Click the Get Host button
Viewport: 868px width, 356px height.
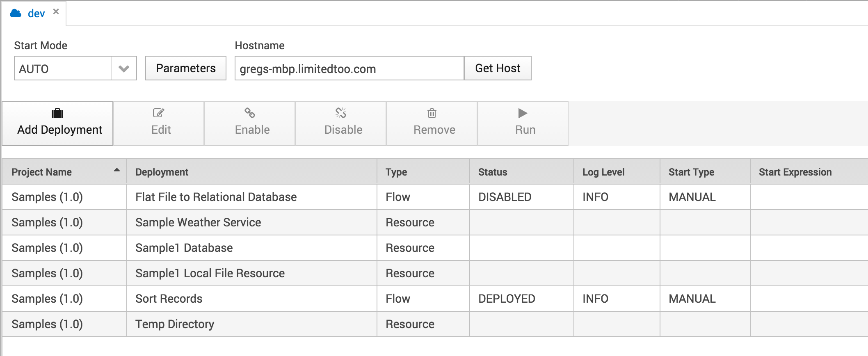pyautogui.click(x=498, y=68)
